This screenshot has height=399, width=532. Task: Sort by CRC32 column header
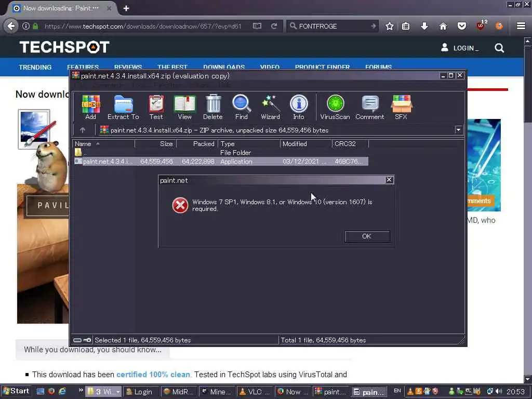tap(350, 144)
